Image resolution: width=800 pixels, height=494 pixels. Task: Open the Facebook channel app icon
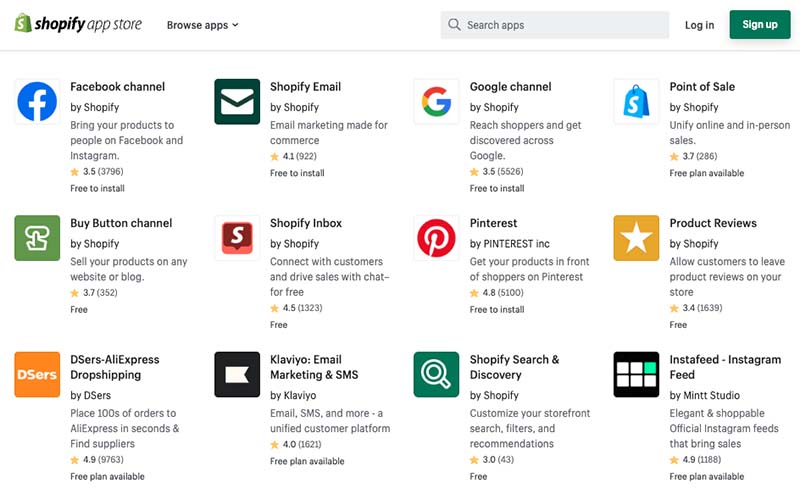(x=37, y=102)
